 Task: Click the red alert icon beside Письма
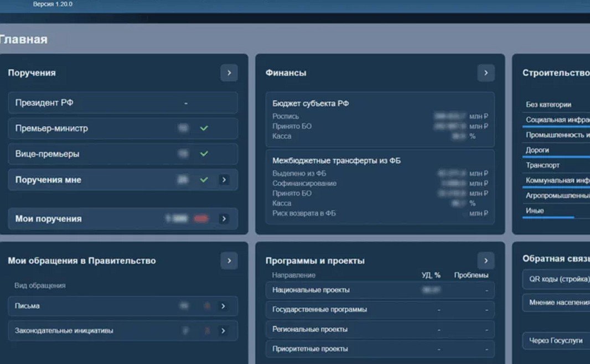(207, 306)
